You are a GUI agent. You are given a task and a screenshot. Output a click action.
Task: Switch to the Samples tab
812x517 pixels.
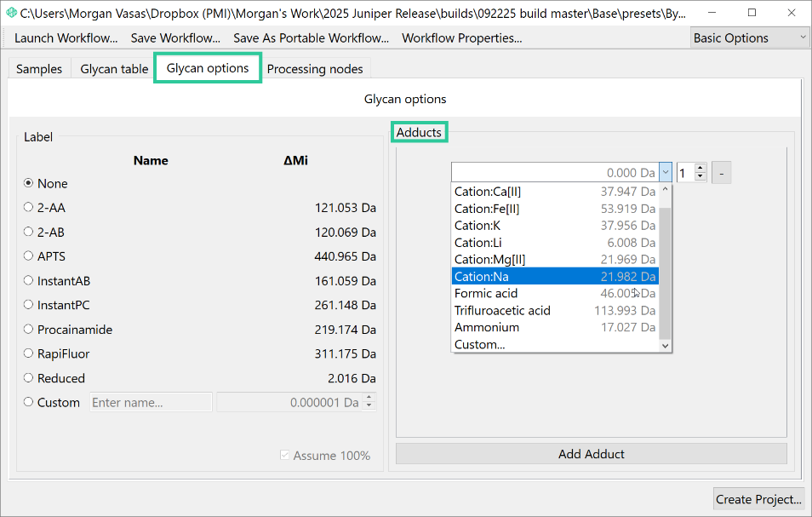pyautogui.click(x=39, y=69)
